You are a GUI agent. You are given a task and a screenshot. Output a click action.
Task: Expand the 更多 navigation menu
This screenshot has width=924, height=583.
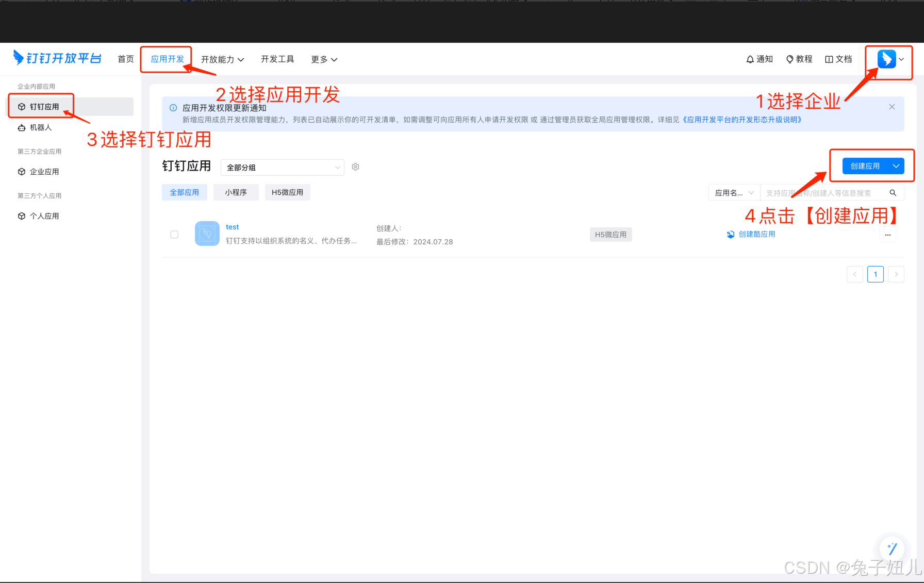pyautogui.click(x=324, y=59)
